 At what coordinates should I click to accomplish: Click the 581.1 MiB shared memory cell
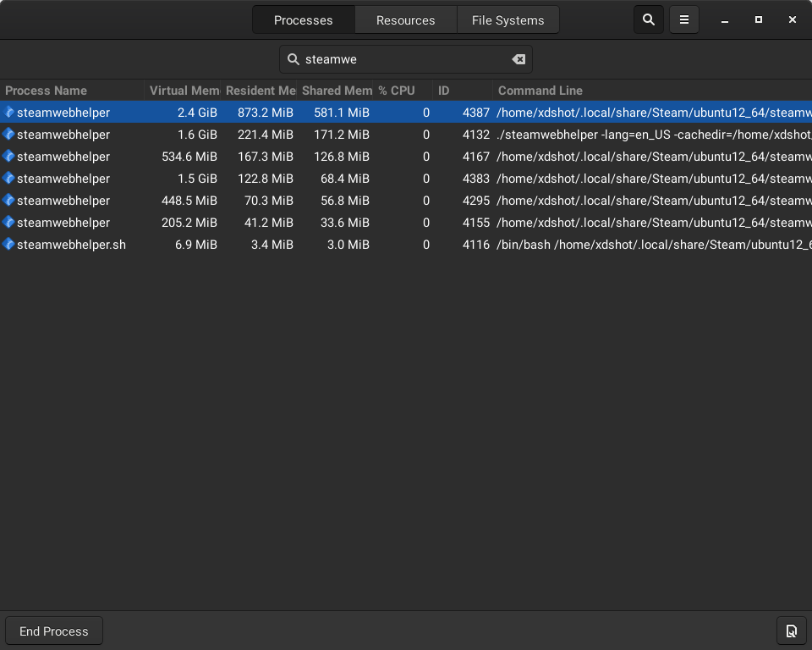pyautogui.click(x=341, y=113)
